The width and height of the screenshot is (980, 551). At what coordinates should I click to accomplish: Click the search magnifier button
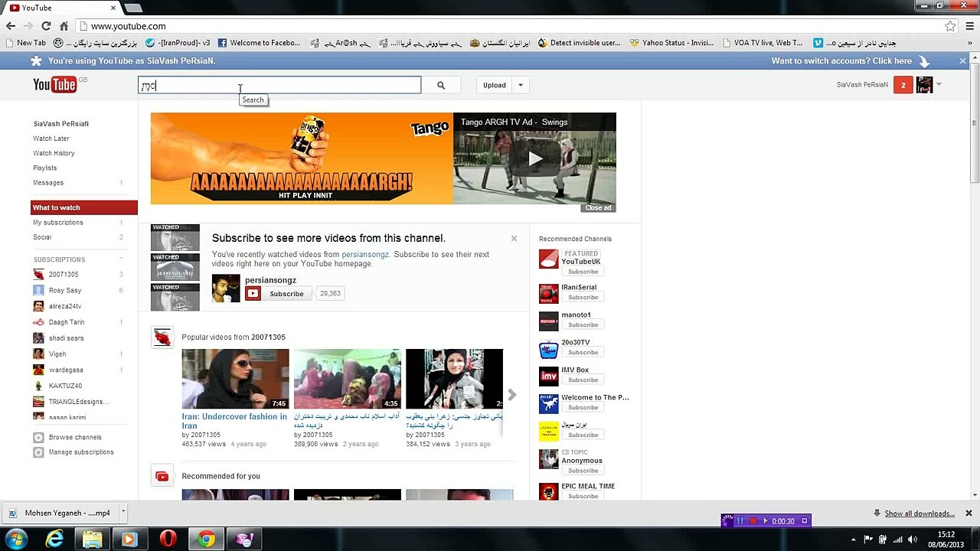(x=441, y=85)
